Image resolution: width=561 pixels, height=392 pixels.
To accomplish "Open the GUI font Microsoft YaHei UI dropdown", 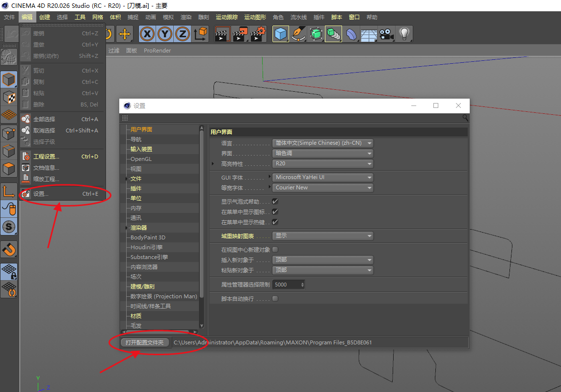I will click(323, 178).
